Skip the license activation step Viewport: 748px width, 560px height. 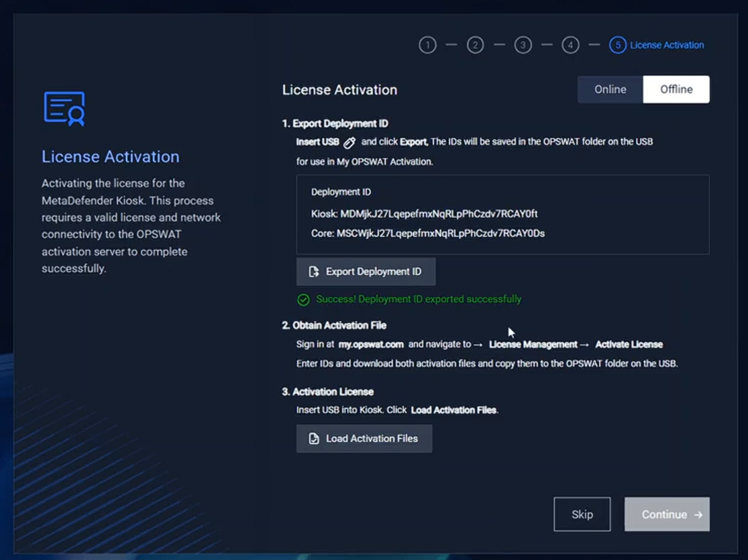coord(582,514)
